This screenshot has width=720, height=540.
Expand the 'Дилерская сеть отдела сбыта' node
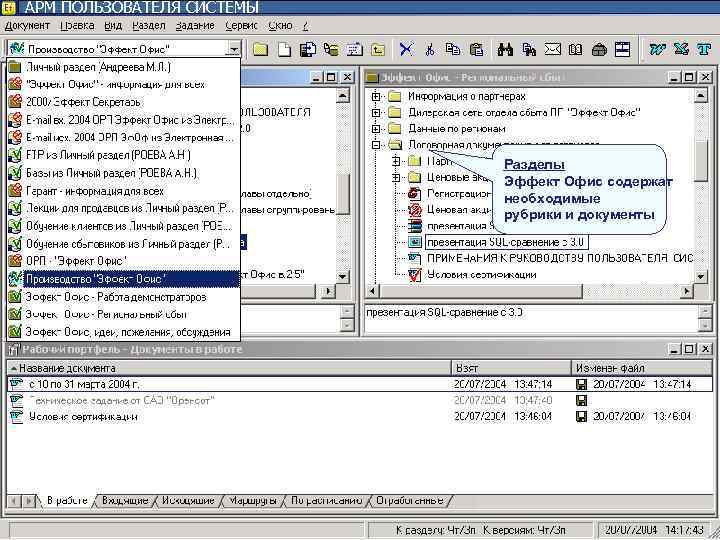coord(376,112)
